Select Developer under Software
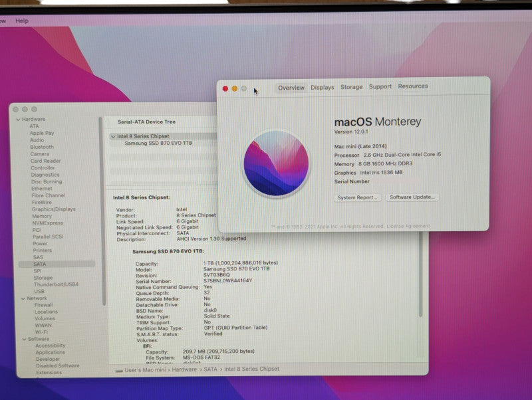Viewport: 532px width, 400px height. 48,359
